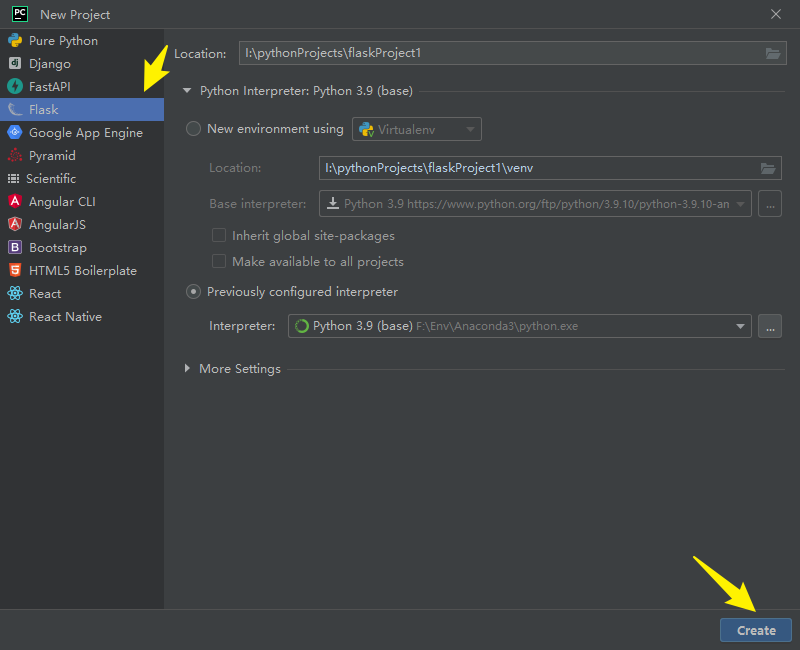Image resolution: width=800 pixels, height=650 pixels.
Task: Click the Pyramid project icon
Action: [15, 155]
